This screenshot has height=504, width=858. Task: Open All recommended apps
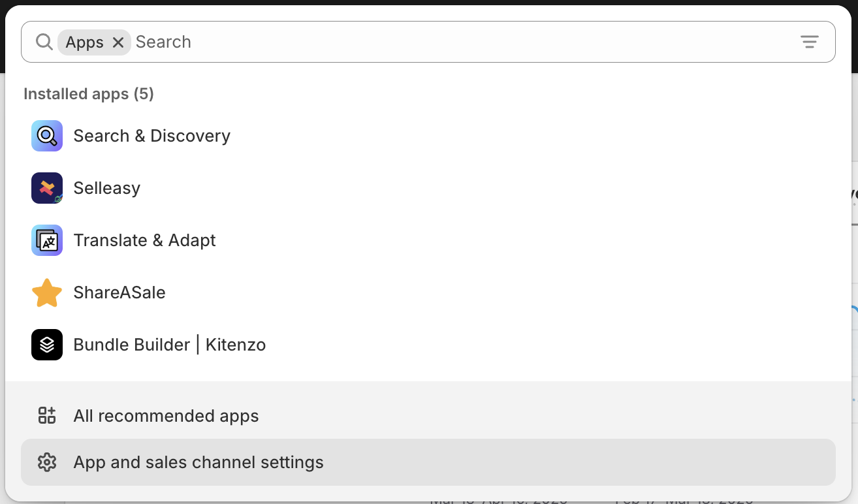click(x=428, y=415)
